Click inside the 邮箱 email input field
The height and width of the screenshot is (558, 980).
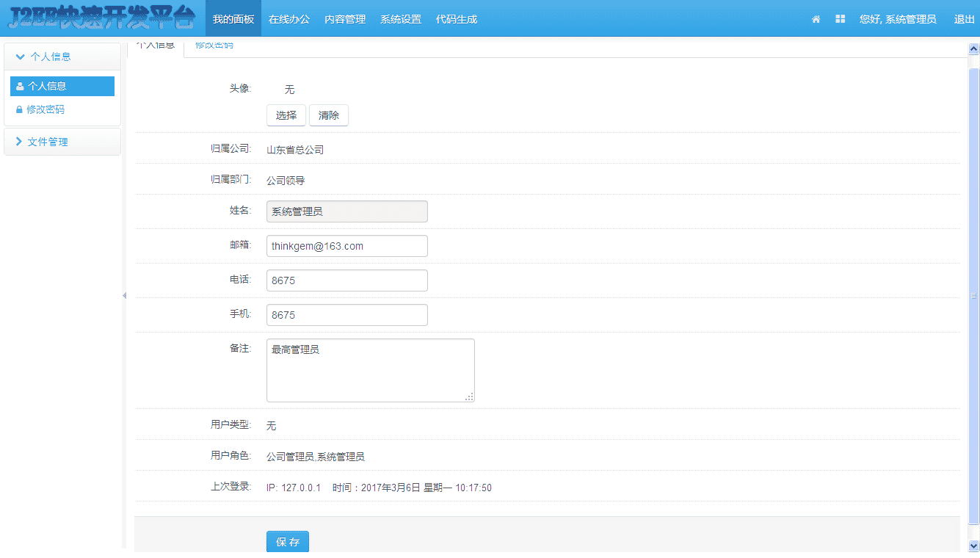346,246
